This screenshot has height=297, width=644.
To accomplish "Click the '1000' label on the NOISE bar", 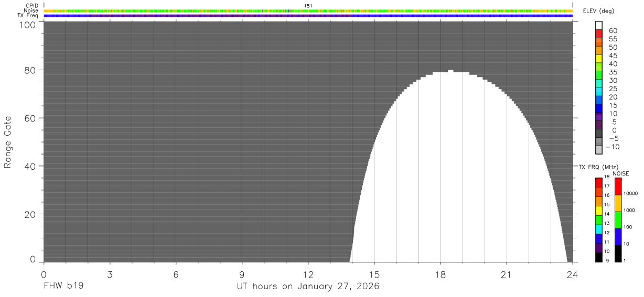I will point(630,210).
